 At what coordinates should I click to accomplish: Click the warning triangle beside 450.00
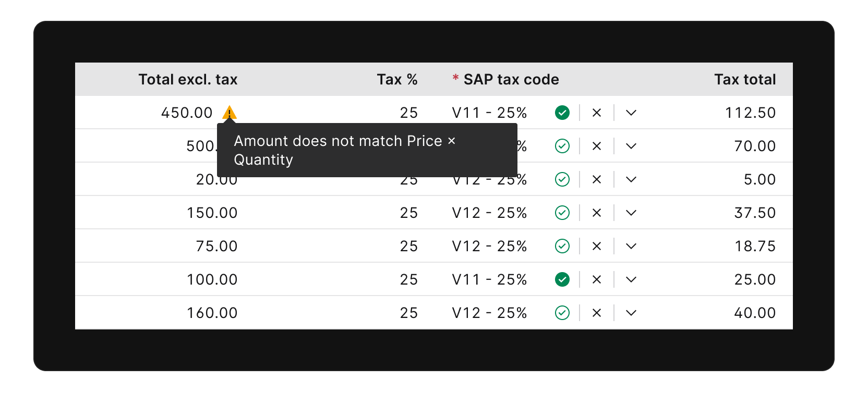(230, 112)
